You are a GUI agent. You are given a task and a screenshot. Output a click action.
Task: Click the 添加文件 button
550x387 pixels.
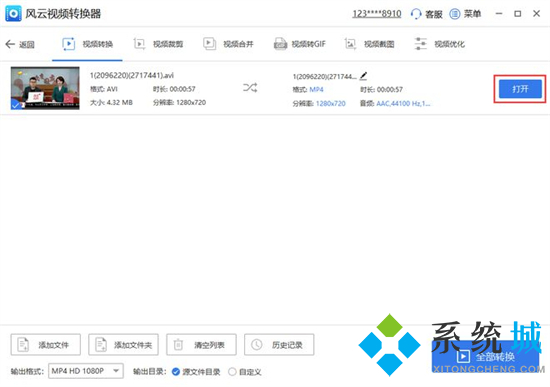click(x=46, y=345)
